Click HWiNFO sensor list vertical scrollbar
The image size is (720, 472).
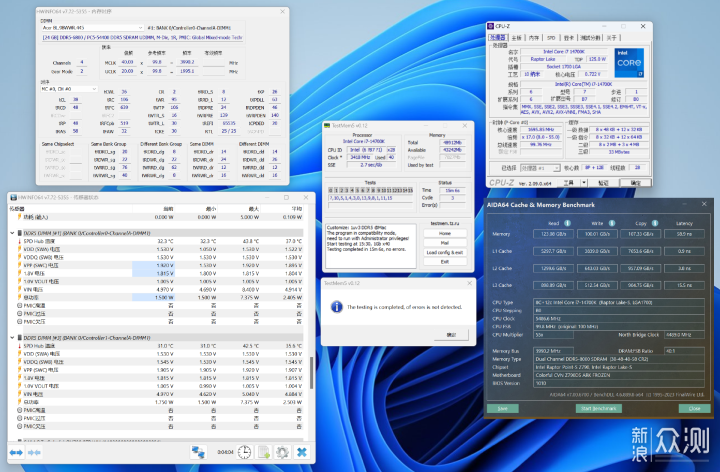tap(311, 374)
